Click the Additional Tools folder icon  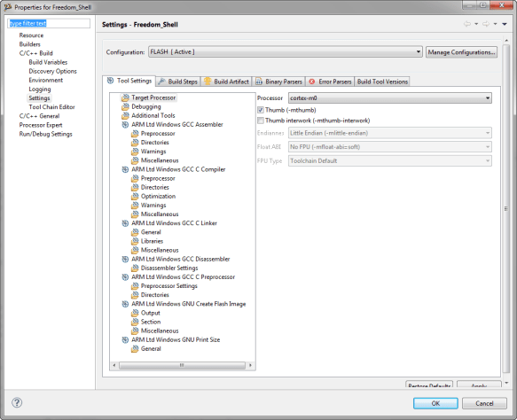point(125,115)
